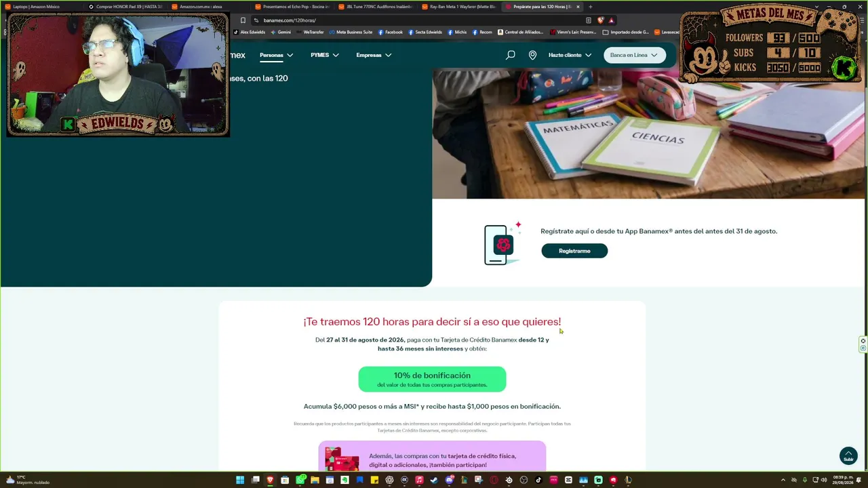Open the 'Secta Edwields' bookmark
Image resolution: width=868 pixels, height=488 pixels.
[x=425, y=32]
